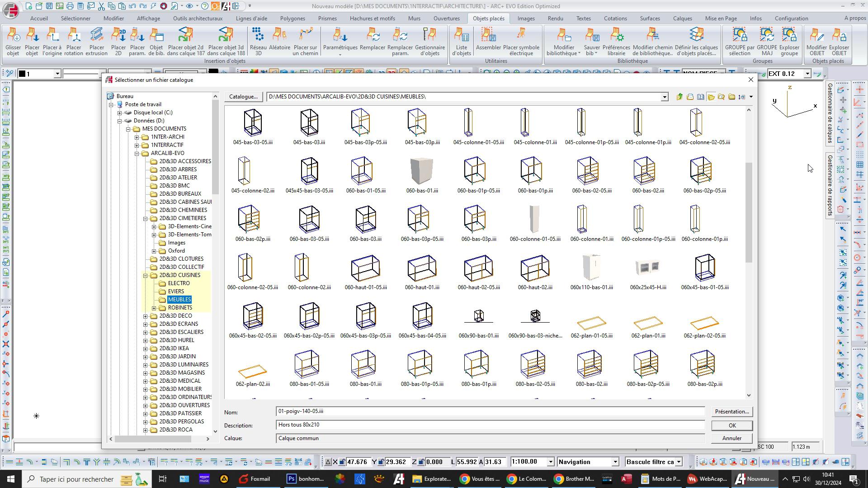Toggle the Y coordinate lock
The height and width of the screenshot is (488, 868).
381,462
